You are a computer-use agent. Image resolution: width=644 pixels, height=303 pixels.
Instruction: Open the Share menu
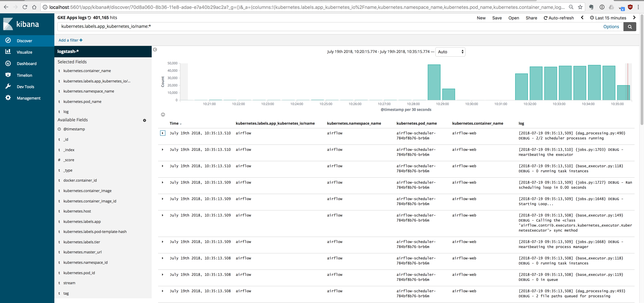click(531, 18)
